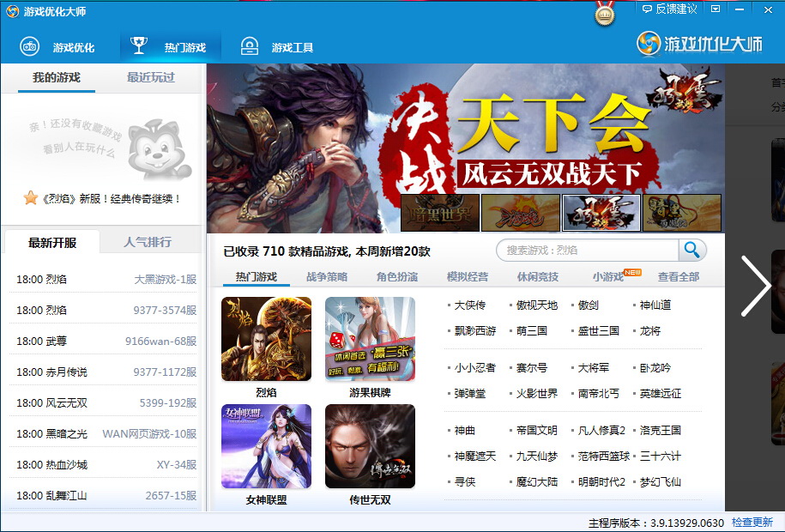
Task: Click the gold medal badge icon
Action: pos(605,14)
